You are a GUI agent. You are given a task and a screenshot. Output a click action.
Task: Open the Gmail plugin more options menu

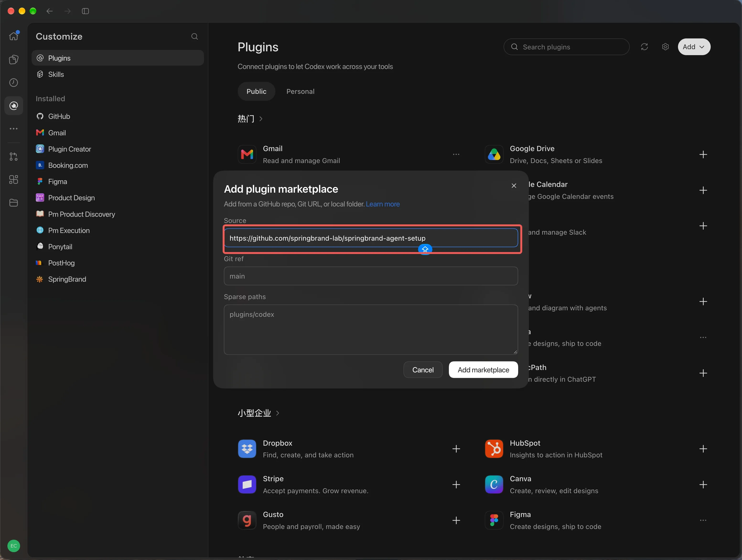(456, 154)
